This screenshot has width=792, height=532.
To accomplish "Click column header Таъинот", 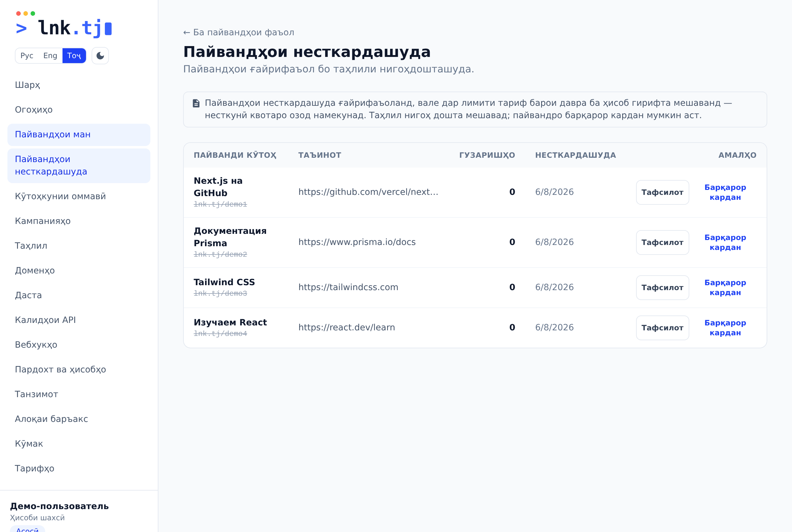I will [320, 155].
